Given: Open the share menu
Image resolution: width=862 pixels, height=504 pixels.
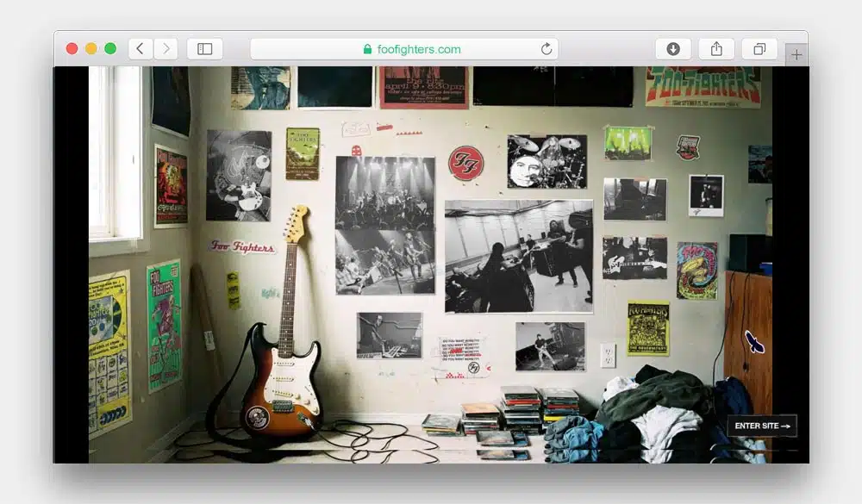Looking at the screenshot, I should tap(715, 49).
